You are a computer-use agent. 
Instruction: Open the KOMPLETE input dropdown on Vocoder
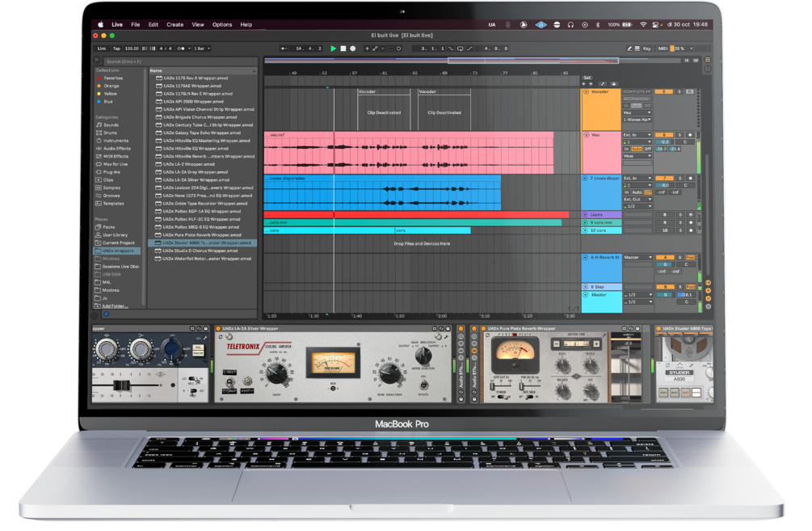pyautogui.click(x=637, y=91)
